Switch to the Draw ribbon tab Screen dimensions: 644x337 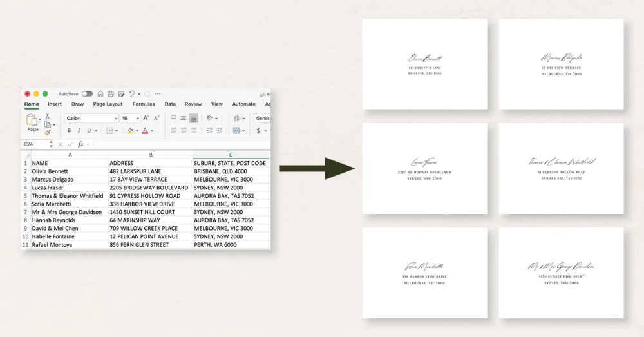click(x=77, y=104)
